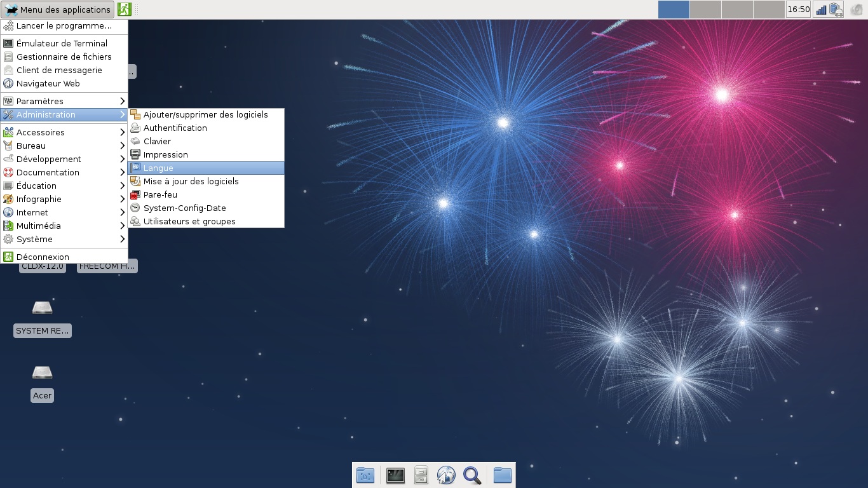Open the Pare-feu firewall icon entry
The image size is (868, 488).
135,194
